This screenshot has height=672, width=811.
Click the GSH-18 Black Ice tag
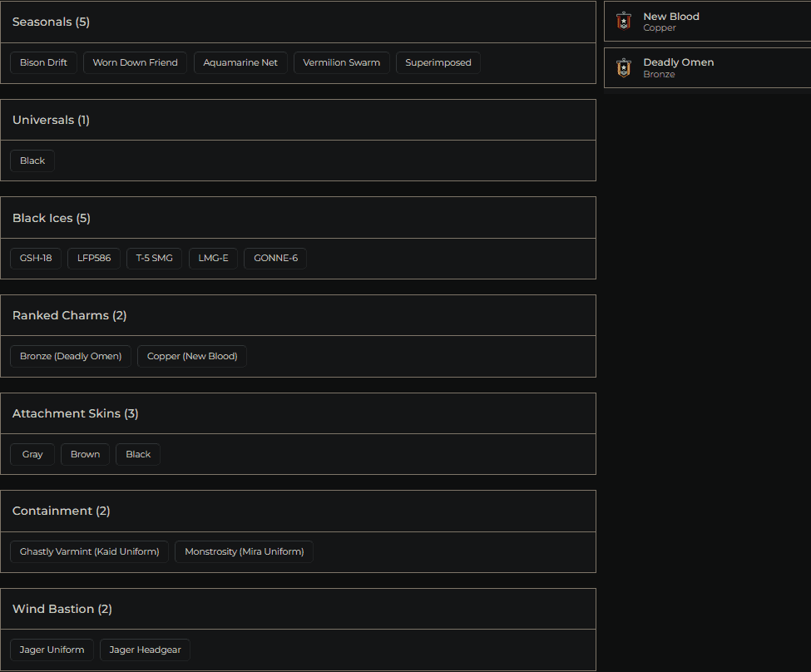36,259
